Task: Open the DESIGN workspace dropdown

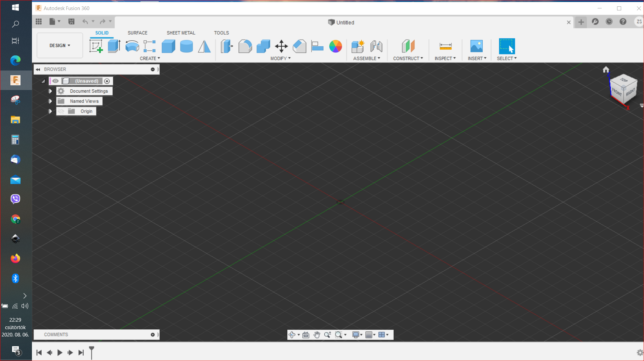Action: pos(60,45)
